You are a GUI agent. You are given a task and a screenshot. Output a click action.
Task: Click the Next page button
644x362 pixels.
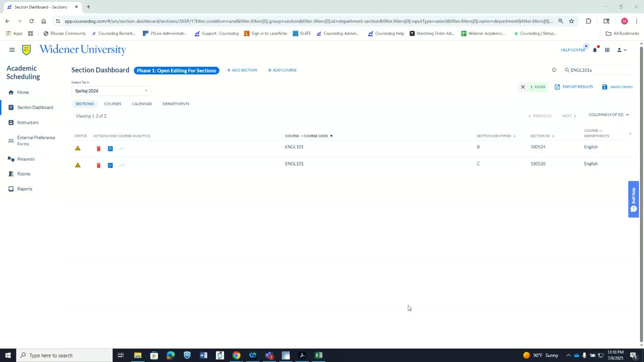569,116
